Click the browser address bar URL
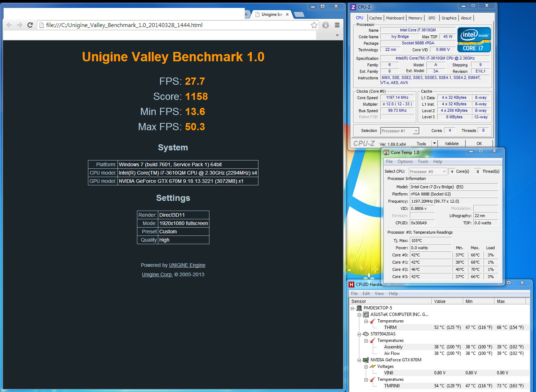 coord(124,25)
